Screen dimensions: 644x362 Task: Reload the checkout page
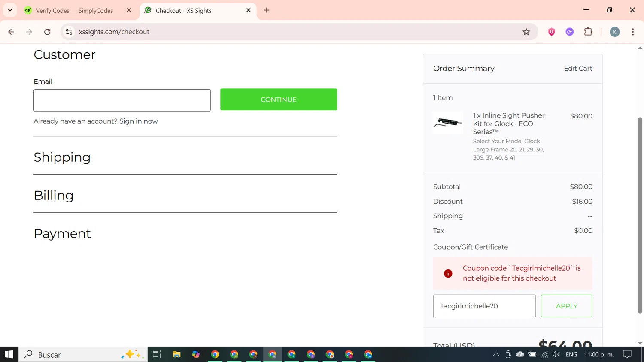pyautogui.click(x=47, y=32)
